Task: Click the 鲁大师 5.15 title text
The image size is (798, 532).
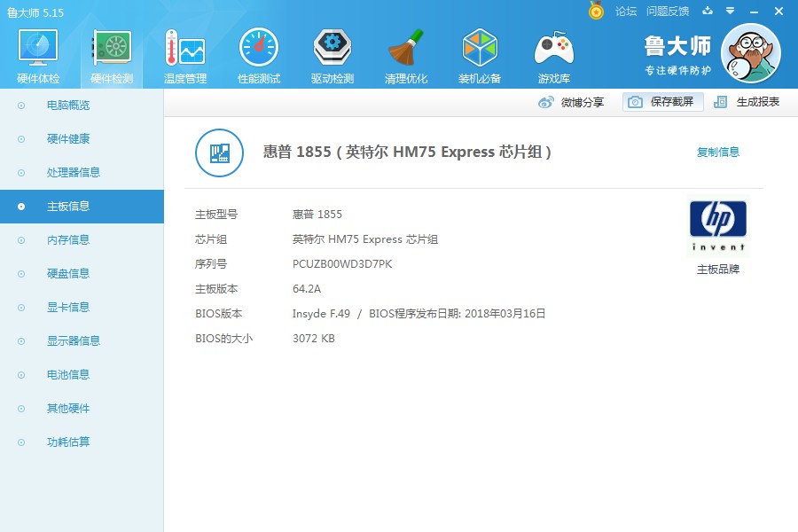Action: point(35,12)
